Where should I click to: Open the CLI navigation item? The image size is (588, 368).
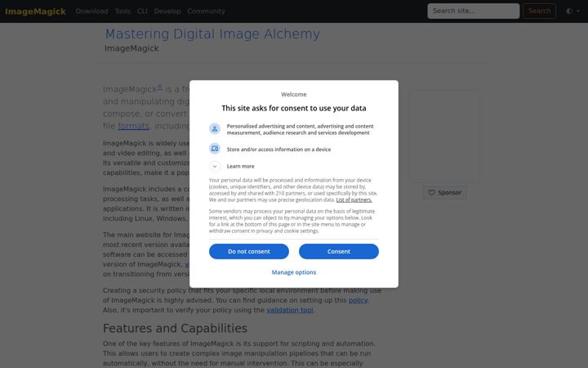point(142,11)
